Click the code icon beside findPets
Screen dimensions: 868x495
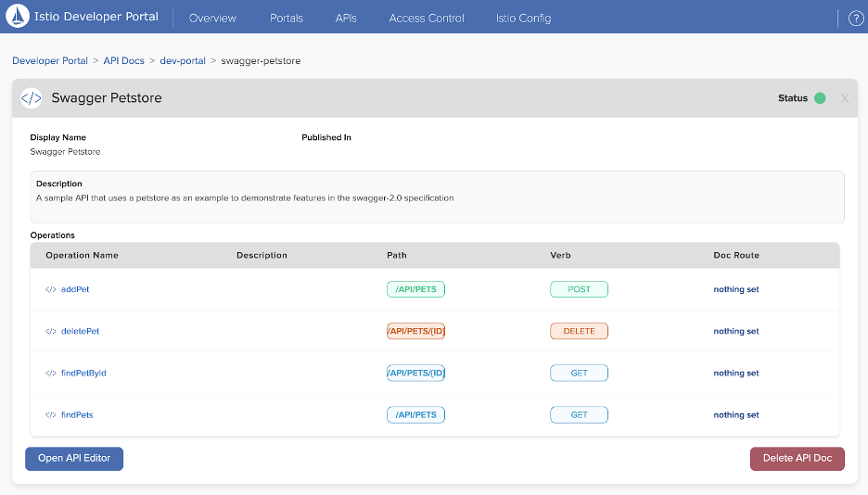(x=50, y=414)
